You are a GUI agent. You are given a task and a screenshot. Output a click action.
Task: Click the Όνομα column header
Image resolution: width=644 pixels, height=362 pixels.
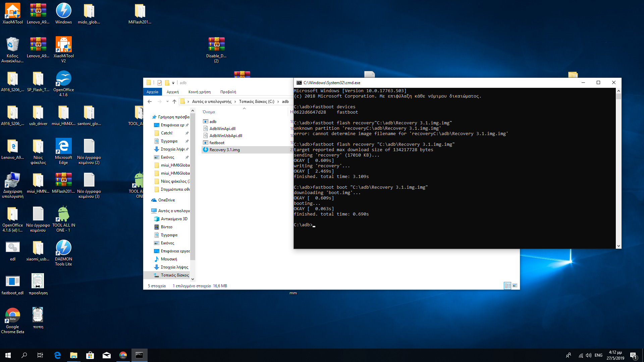[209, 112]
